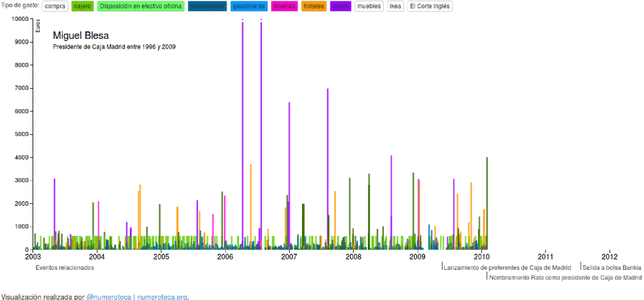Hide the orange 'hoteles' category
The height and width of the screenshot is (300, 644).
(314, 6)
